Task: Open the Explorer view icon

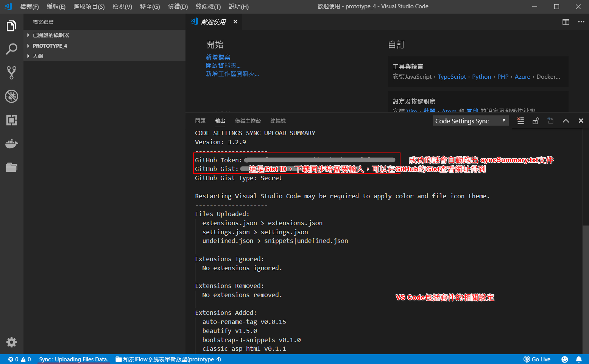Action: [x=11, y=25]
